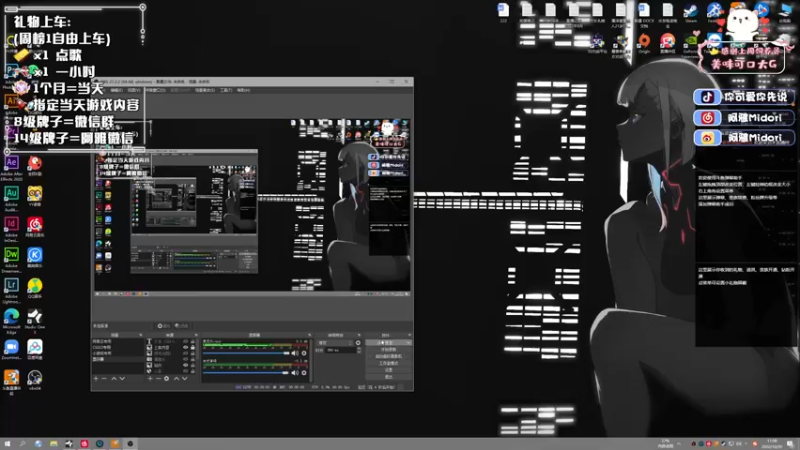Screen dimensions: 800x450
Task: Toggle lock of the first text source
Action: (192, 341)
